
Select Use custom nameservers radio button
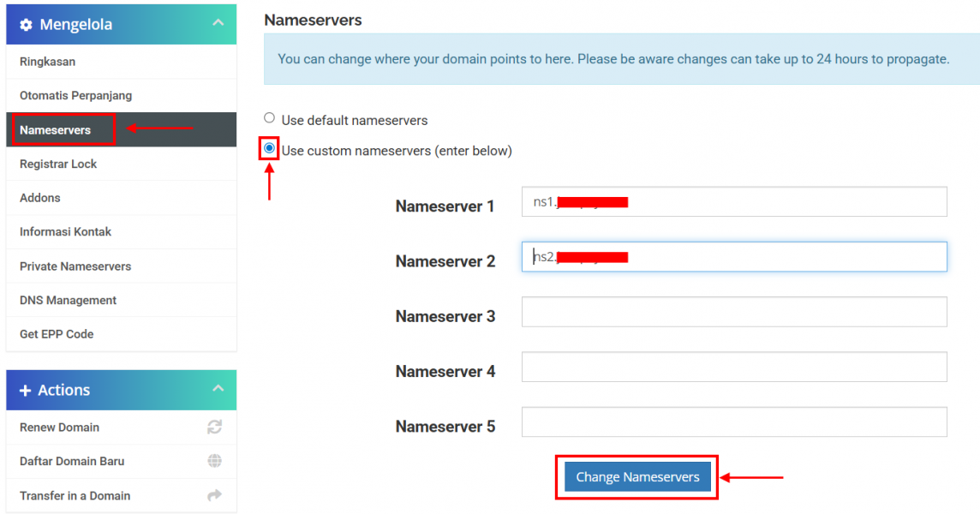point(269,148)
